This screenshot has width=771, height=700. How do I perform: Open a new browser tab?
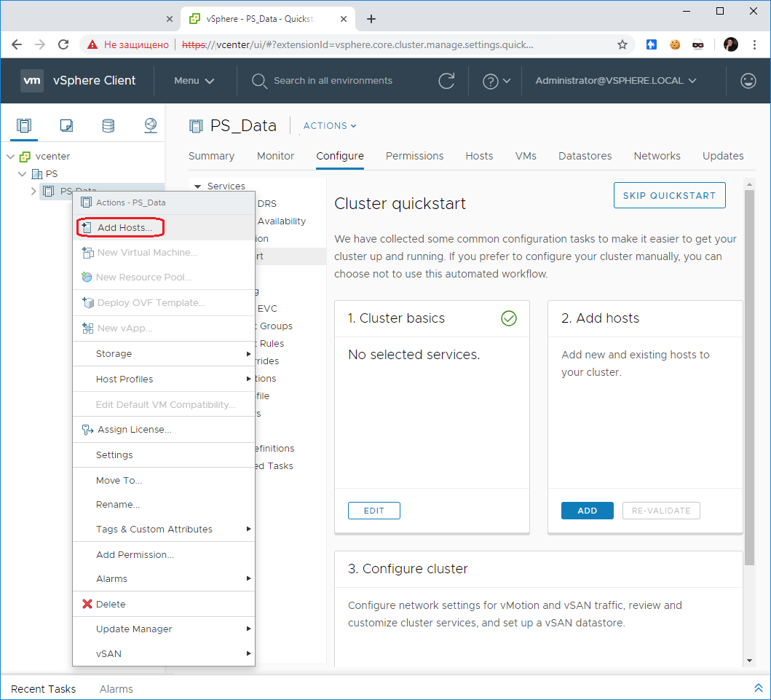[371, 19]
